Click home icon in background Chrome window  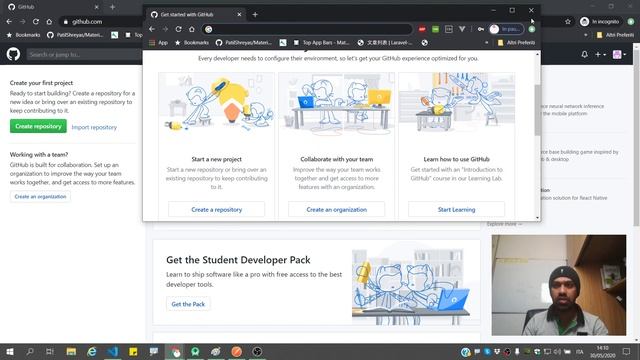pos(49,22)
